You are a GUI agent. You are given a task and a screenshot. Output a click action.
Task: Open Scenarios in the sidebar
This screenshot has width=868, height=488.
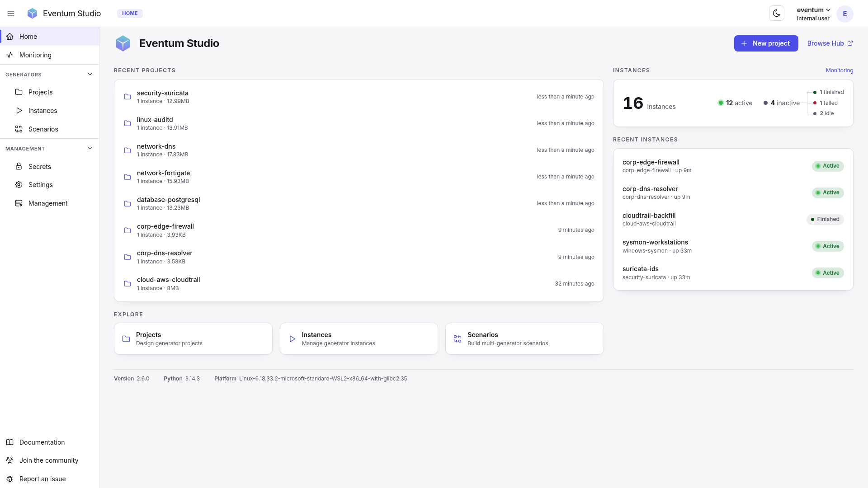50,129
